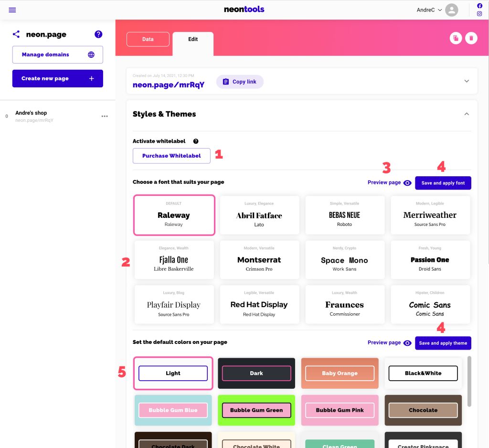The image size is (489, 448).
Task: Select the Raleway default font card
Action: click(x=174, y=215)
